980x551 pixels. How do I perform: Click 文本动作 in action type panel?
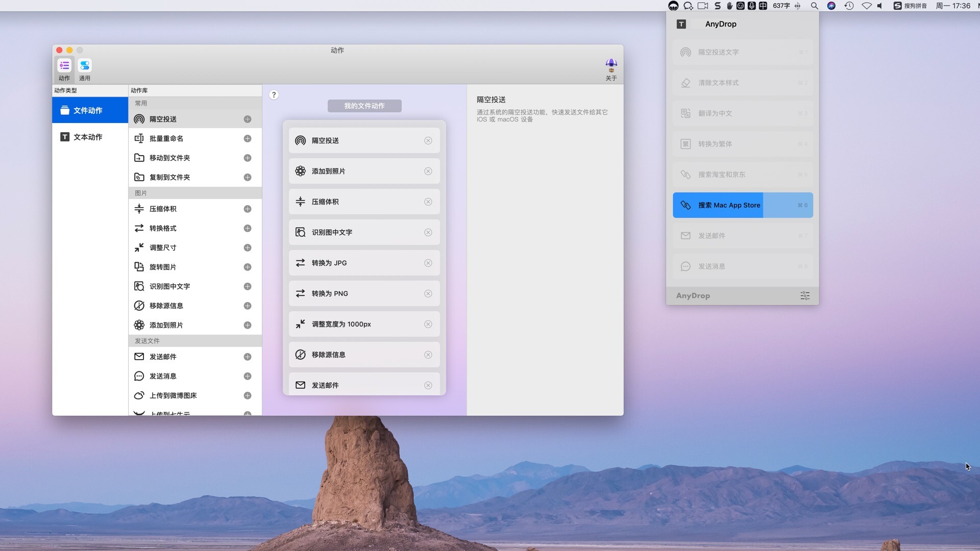86,137
